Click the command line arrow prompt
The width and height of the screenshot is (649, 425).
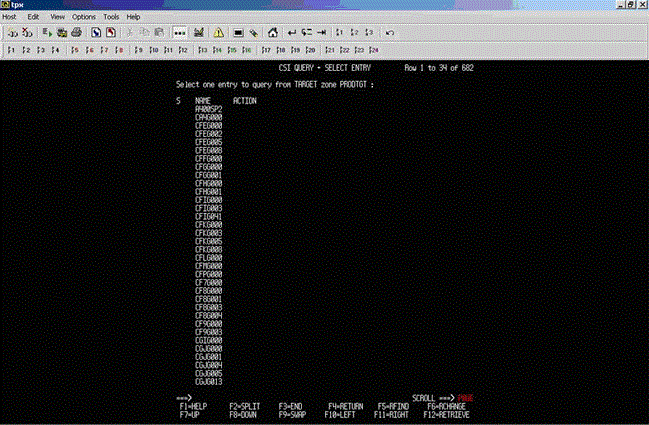tap(185, 398)
